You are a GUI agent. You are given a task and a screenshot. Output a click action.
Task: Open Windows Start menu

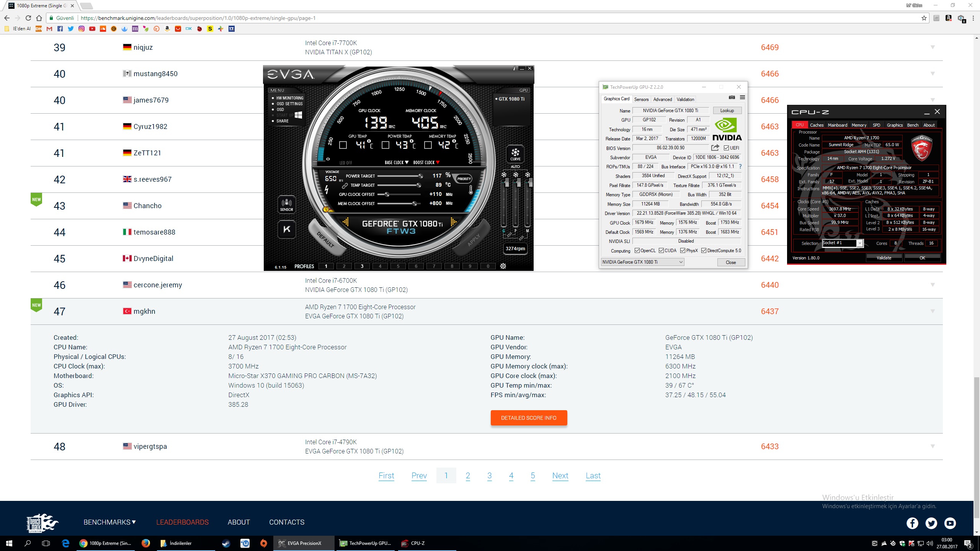click(x=9, y=543)
